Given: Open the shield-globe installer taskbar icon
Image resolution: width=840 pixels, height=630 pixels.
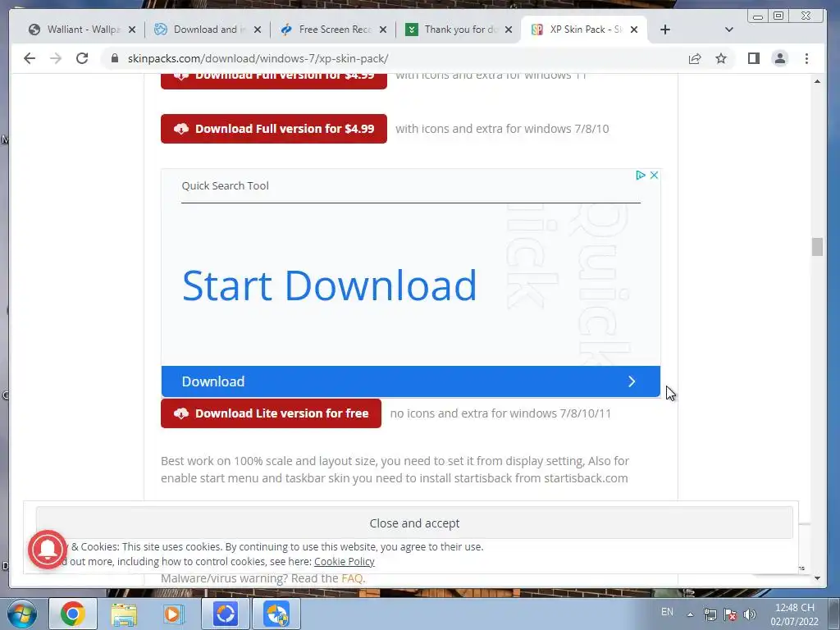Looking at the screenshot, I should click(276, 614).
